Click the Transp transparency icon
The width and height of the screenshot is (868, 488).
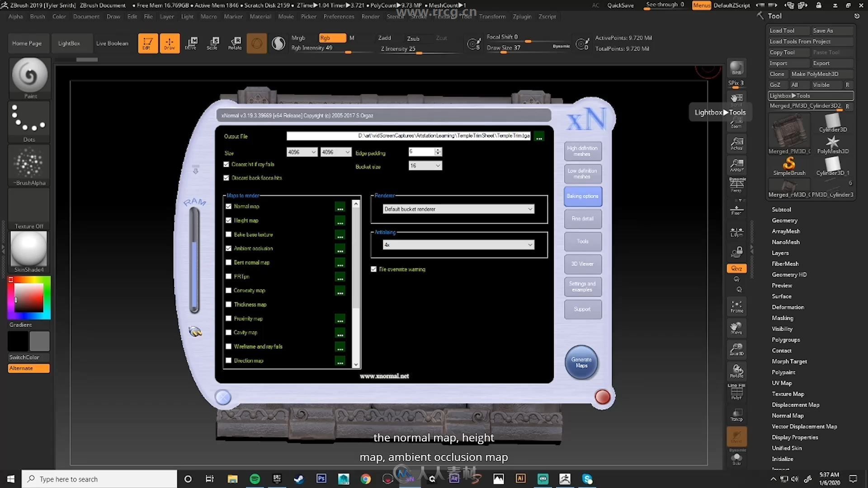pos(736,415)
